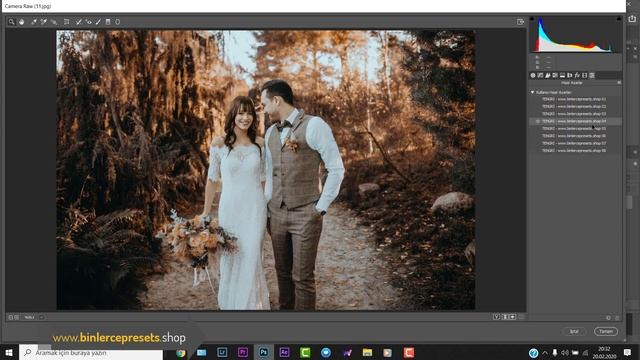The width and height of the screenshot is (640, 360).
Task: Delete preset trash icon at panel bottom
Action: [617, 318]
